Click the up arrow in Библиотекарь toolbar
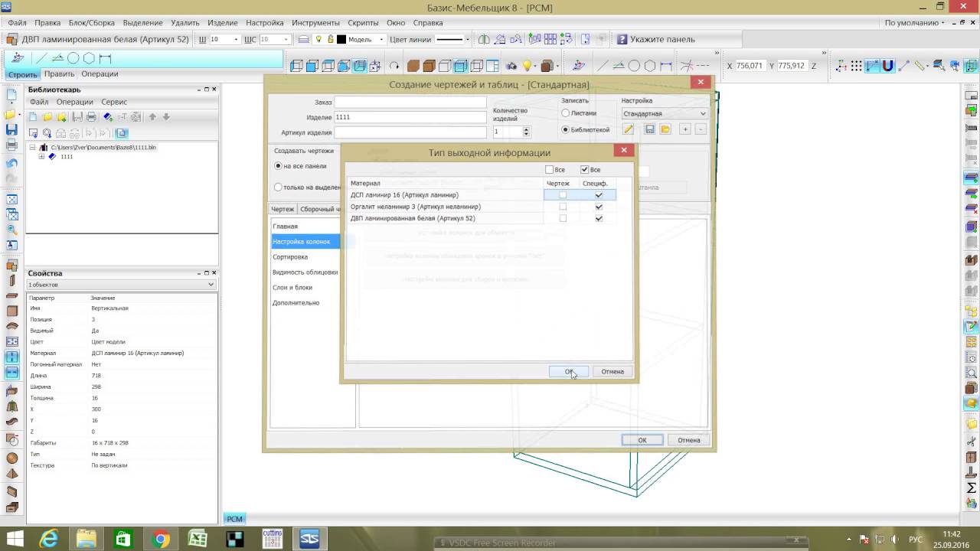The image size is (980, 551). [152, 117]
